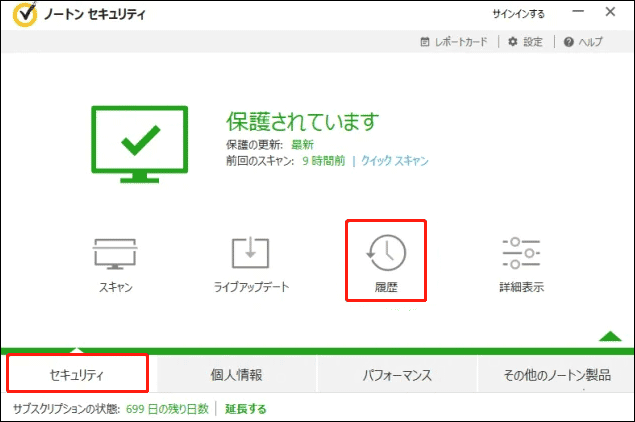Screen dimensions: 635x422
Task: Click the green protected monitor status icon
Action: 140,144
